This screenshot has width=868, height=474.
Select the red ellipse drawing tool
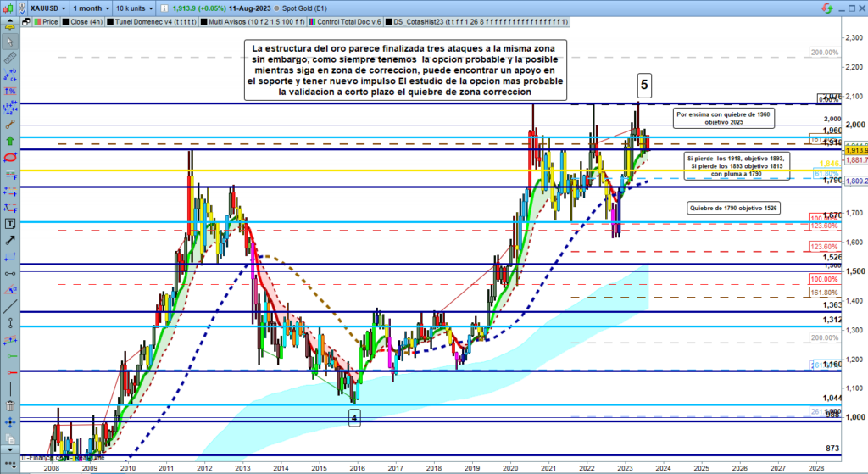[11, 158]
